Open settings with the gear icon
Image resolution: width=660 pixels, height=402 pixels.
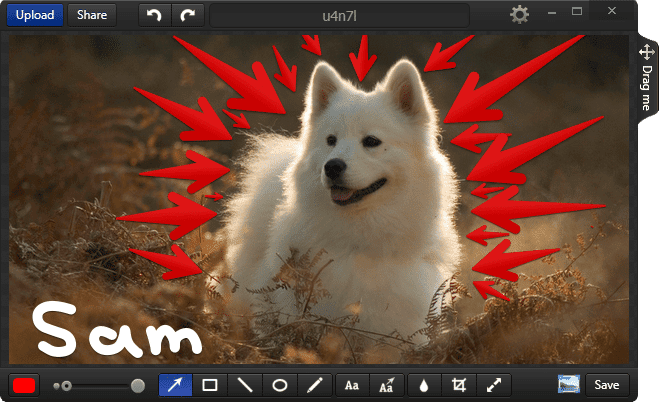pos(520,15)
